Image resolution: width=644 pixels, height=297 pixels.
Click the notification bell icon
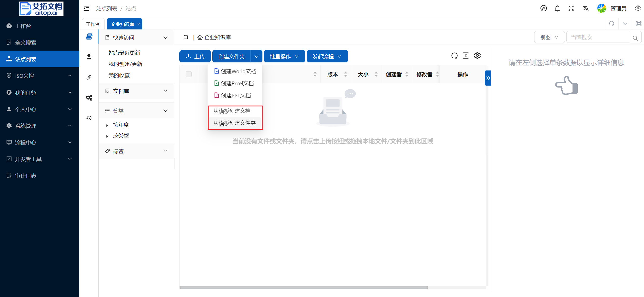(557, 9)
